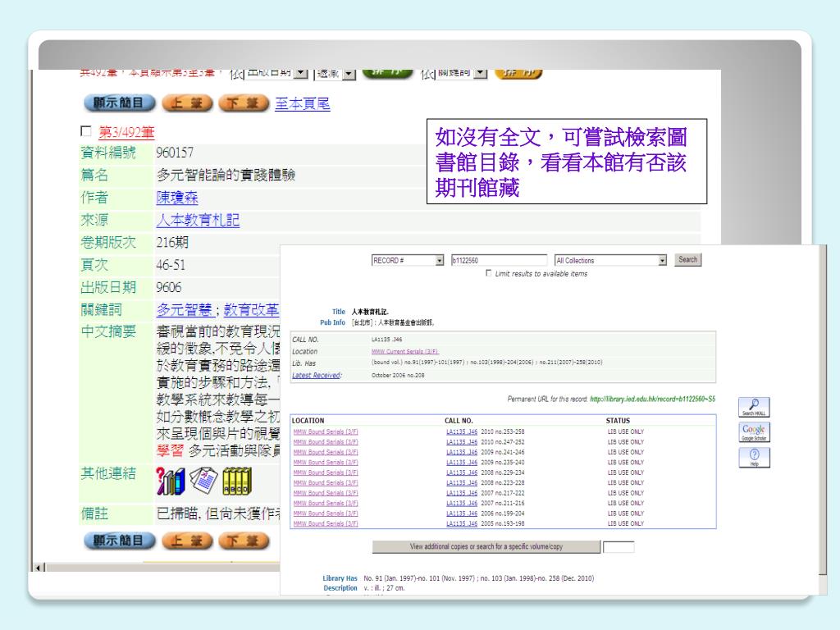This screenshot has height=630, width=840.
Task: Open source link 人本教育札記
Action: click(198, 220)
